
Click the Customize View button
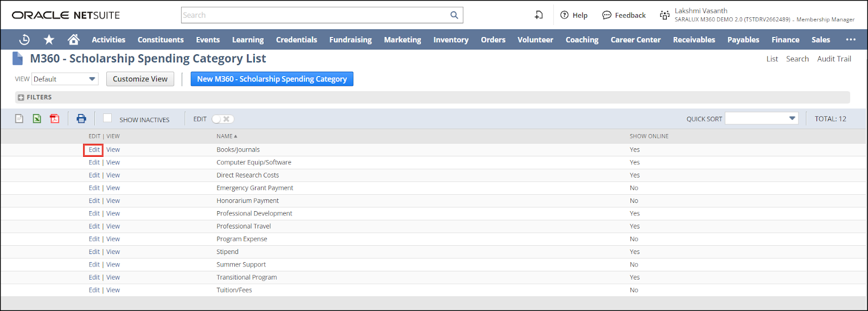[x=140, y=79]
